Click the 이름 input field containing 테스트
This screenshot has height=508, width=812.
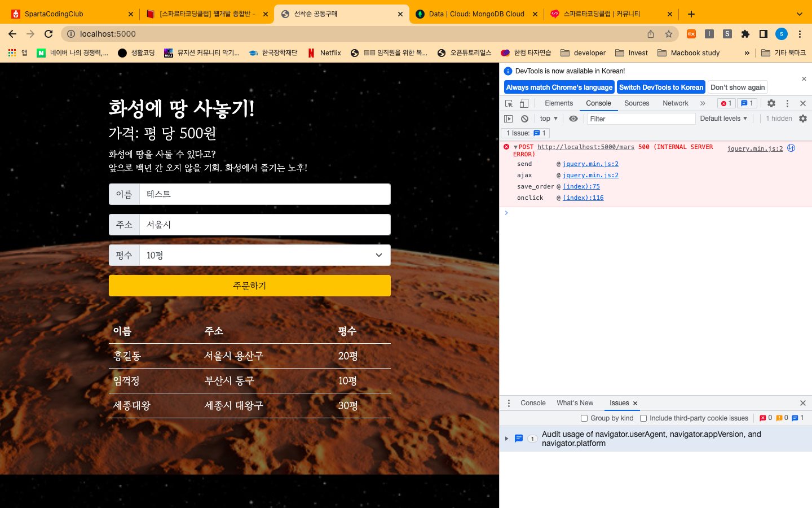coord(265,194)
